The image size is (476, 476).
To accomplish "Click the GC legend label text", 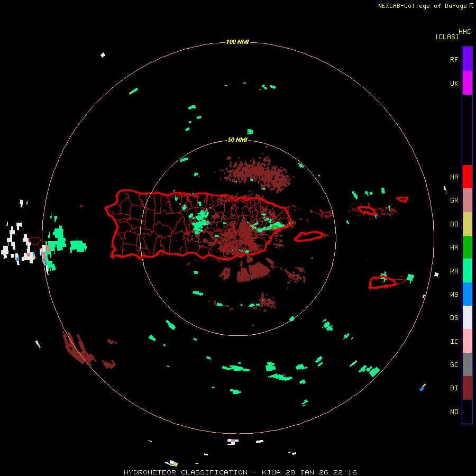I will [x=454, y=365].
